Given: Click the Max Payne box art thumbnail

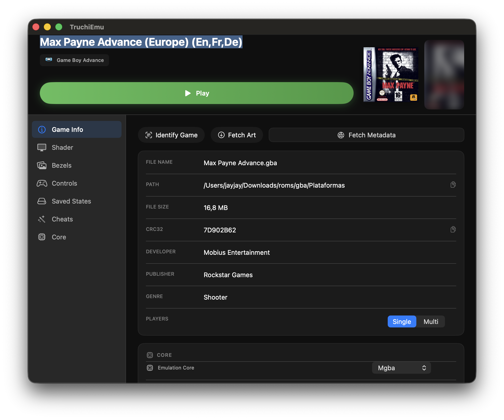Looking at the screenshot, I should click(391, 75).
